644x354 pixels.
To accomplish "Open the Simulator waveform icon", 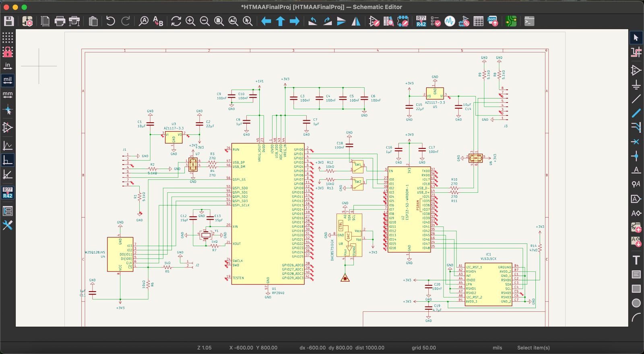I will tap(450, 21).
